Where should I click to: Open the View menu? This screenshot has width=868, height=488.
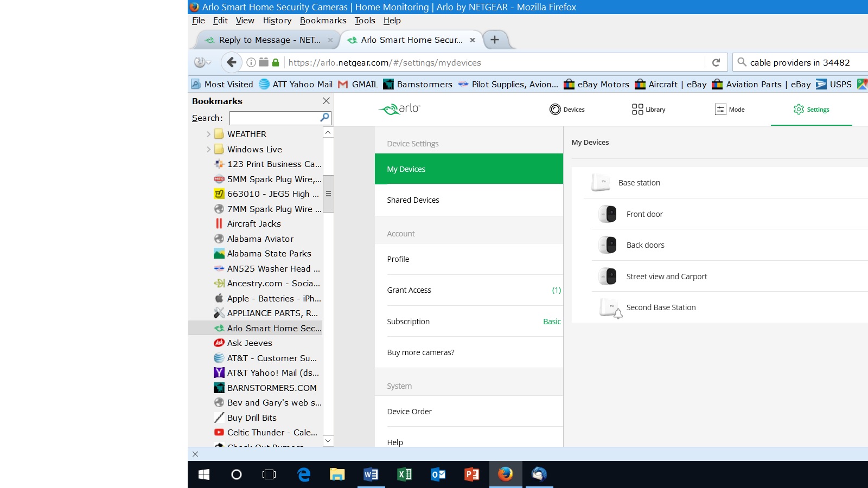(245, 21)
